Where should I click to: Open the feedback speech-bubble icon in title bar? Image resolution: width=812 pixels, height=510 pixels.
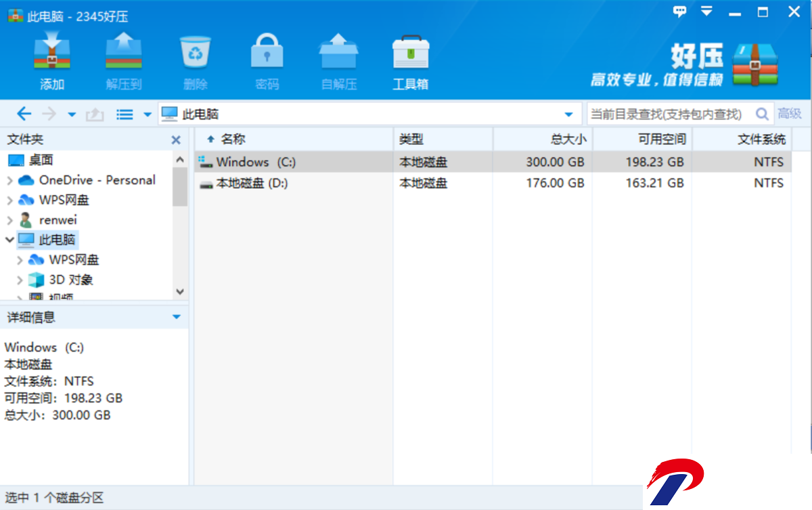click(679, 12)
